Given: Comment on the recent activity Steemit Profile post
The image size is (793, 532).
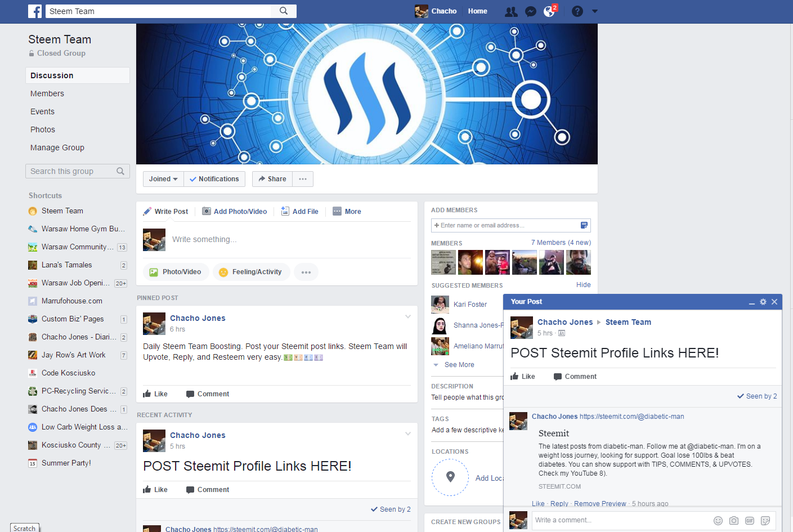Looking at the screenshot, I should point(208,490).
